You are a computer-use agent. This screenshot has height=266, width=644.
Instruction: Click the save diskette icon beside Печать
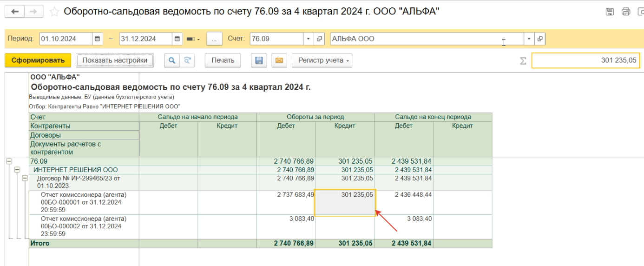point(259,60)
